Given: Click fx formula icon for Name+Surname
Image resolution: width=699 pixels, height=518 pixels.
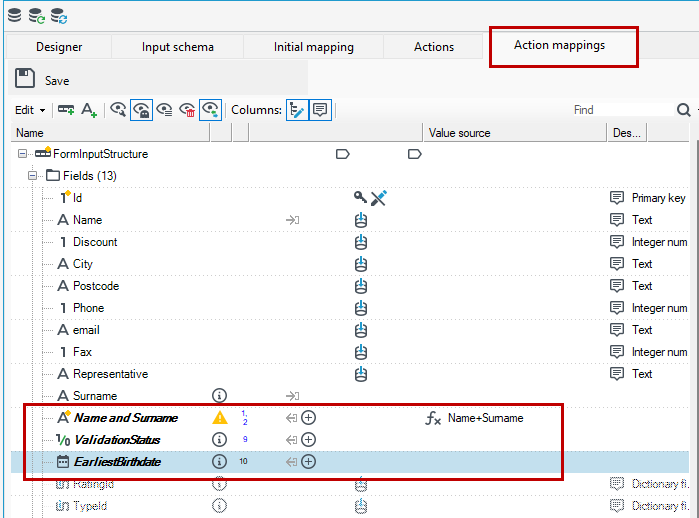Looking at the screenshot, I should (x=433, y=418).
